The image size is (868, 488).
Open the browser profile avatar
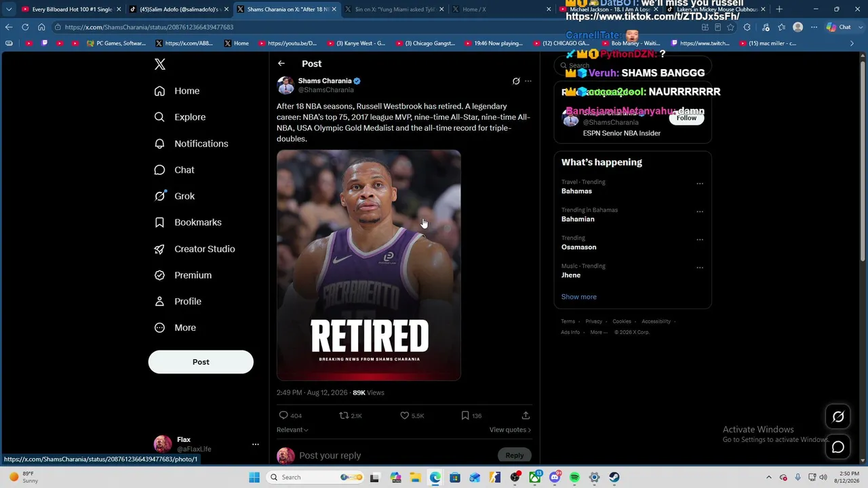click(797, 27)
